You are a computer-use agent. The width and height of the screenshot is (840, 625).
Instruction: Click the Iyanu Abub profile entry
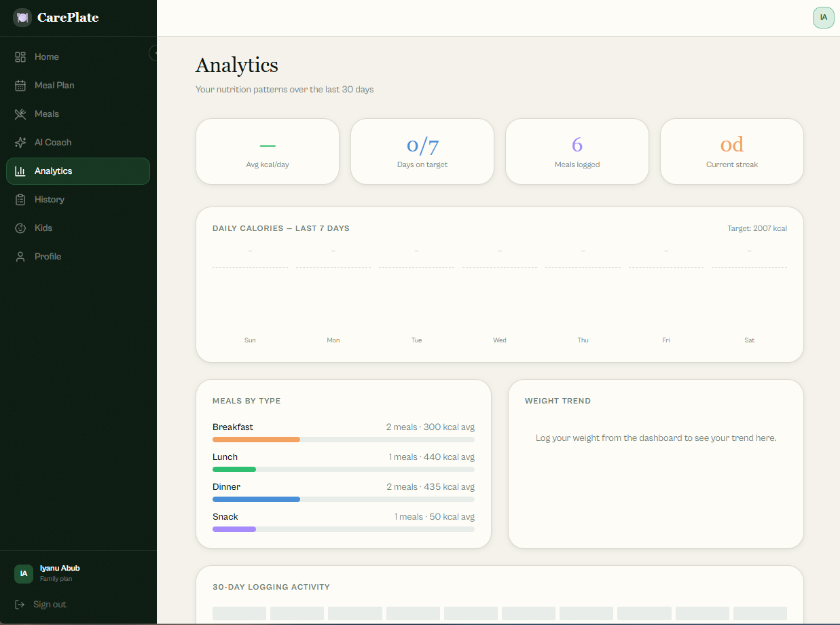tap(60, 573)
